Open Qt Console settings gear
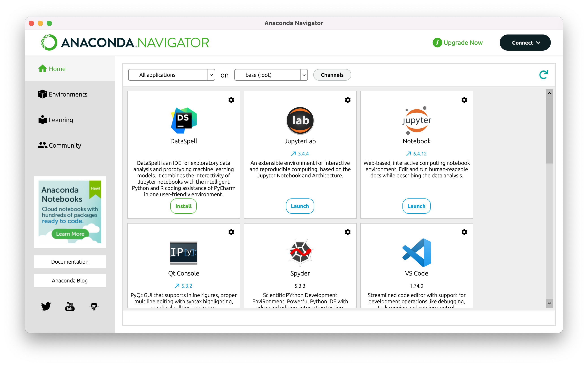This screenshot has height=366, width=588. (231, 232)
